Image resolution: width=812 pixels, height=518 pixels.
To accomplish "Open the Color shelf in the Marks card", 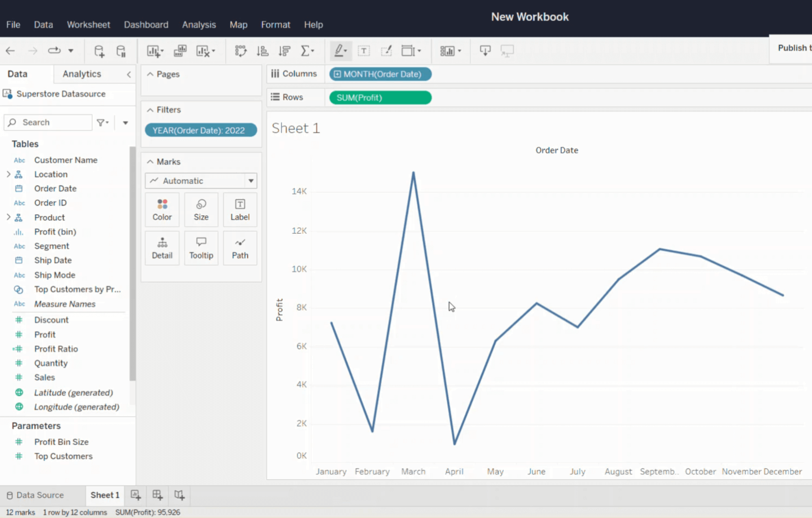I will pos(162,209).
